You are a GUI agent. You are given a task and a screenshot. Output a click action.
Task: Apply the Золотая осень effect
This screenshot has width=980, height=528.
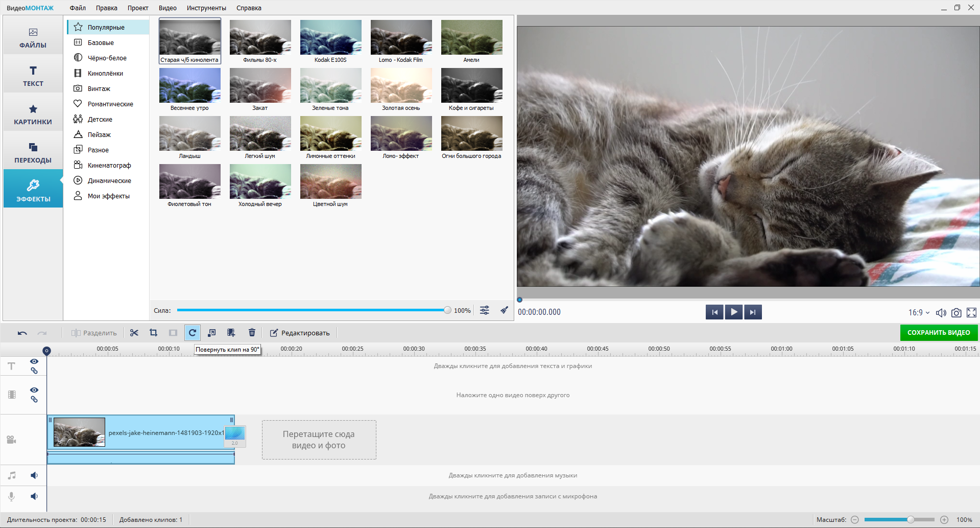(401, 89)
